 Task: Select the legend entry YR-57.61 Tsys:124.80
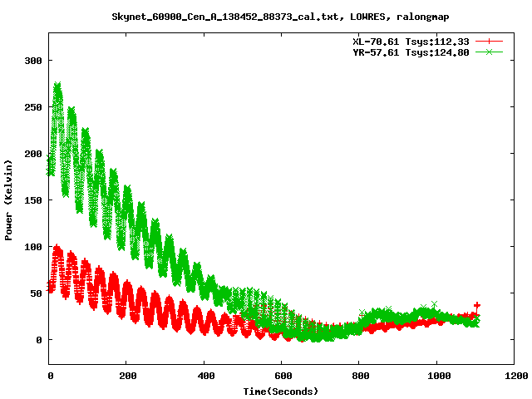click(411, 52)
